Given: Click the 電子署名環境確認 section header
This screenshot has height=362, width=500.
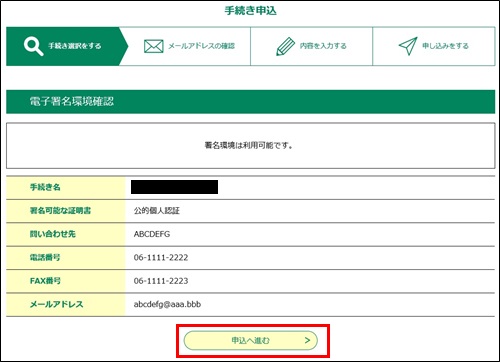Looking at the screenshot, I should [x=251, y=102].
